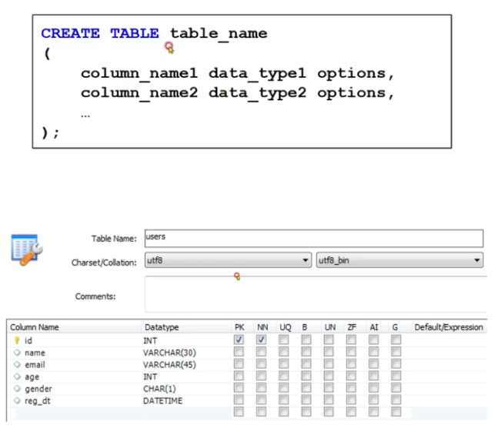Click the INT datatype of id row

(150, 340)
